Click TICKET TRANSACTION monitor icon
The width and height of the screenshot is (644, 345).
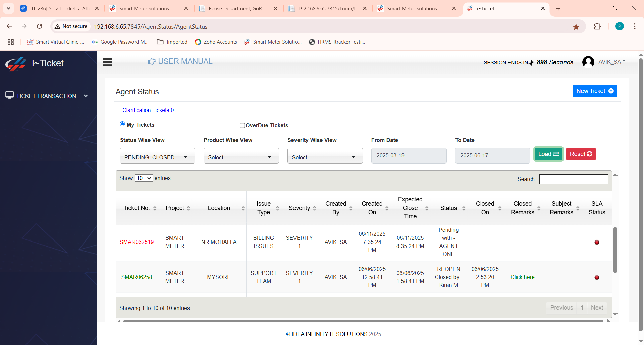click(x=9, y=95)
